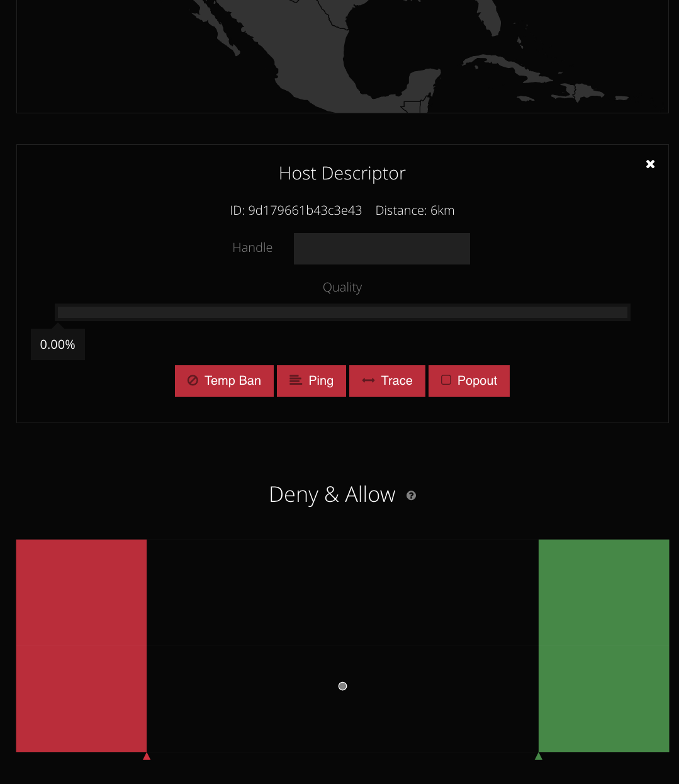Open the Deny & Allow help icon
679x784 pixels.
click(x=412, y=496)
